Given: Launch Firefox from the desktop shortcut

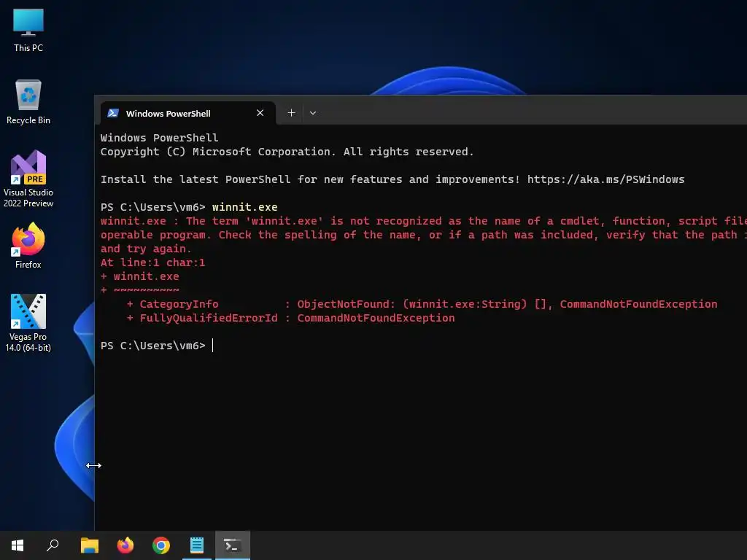Looking at the screenshot, I should tap(28, 246).
